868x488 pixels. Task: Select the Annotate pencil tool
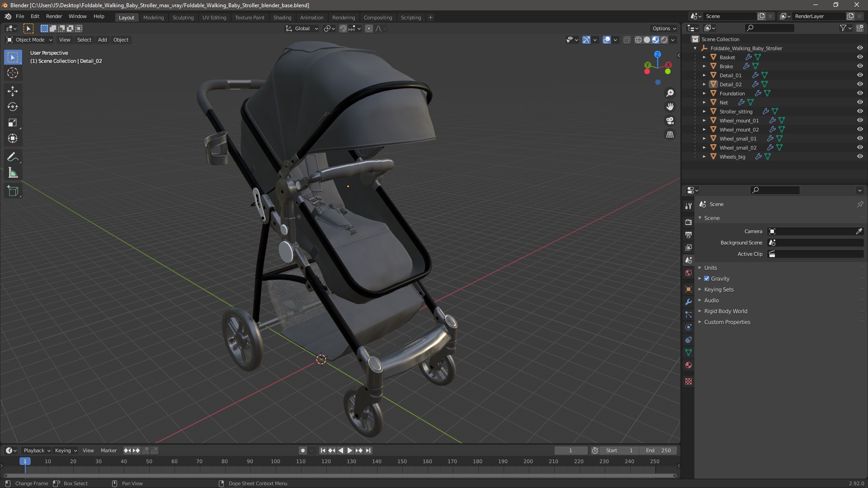[x=13, y=157]
